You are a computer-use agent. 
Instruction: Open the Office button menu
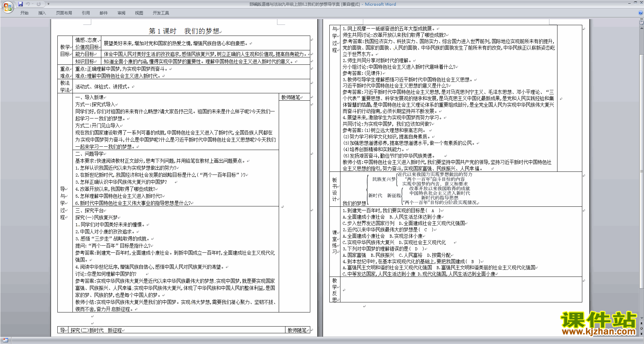(7, 7)
